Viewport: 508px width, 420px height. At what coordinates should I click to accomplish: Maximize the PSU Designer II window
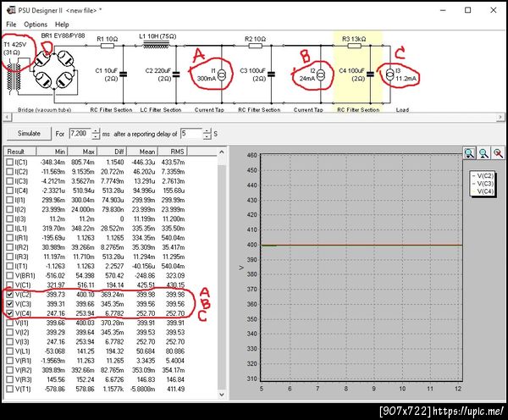[x=468, y=10]
